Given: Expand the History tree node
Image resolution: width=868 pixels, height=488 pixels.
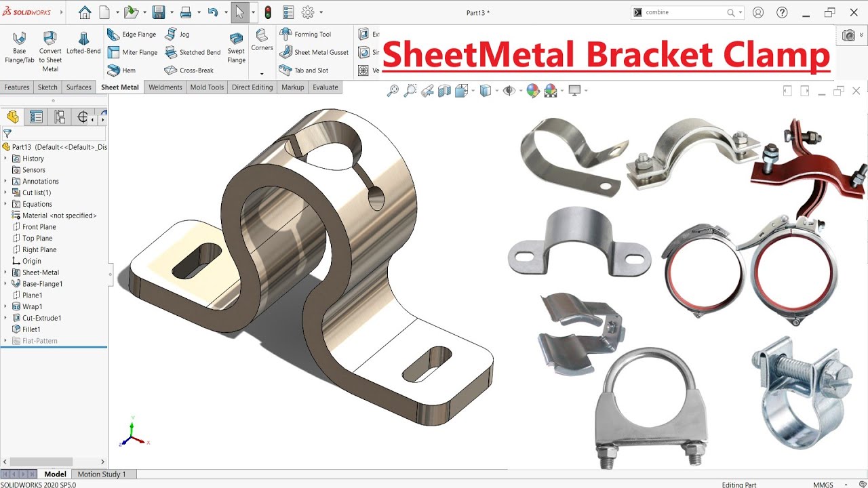Looking at the screenshot, I should coord(5,159).
